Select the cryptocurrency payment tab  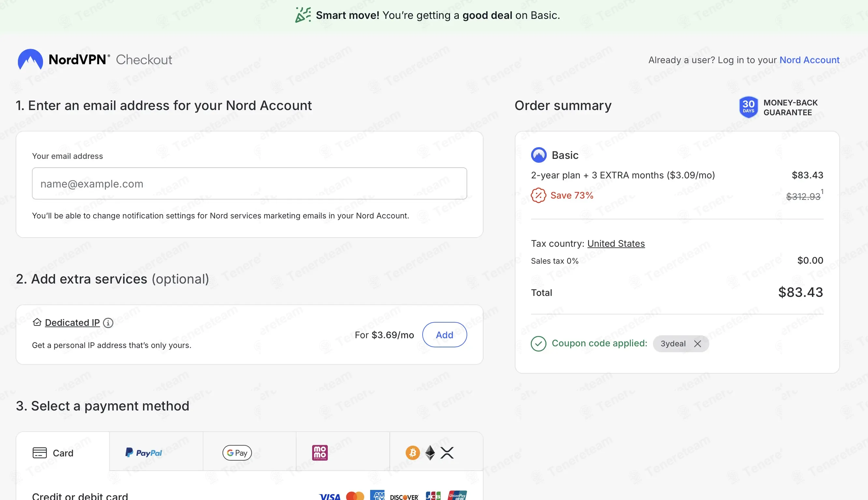coord(436,451)
